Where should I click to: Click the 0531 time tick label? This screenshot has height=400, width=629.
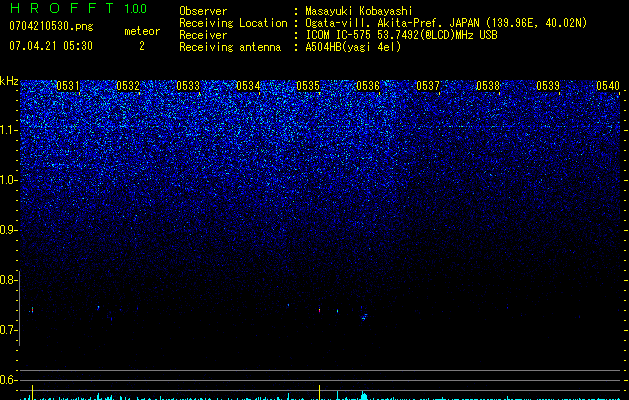coord(68,86)
